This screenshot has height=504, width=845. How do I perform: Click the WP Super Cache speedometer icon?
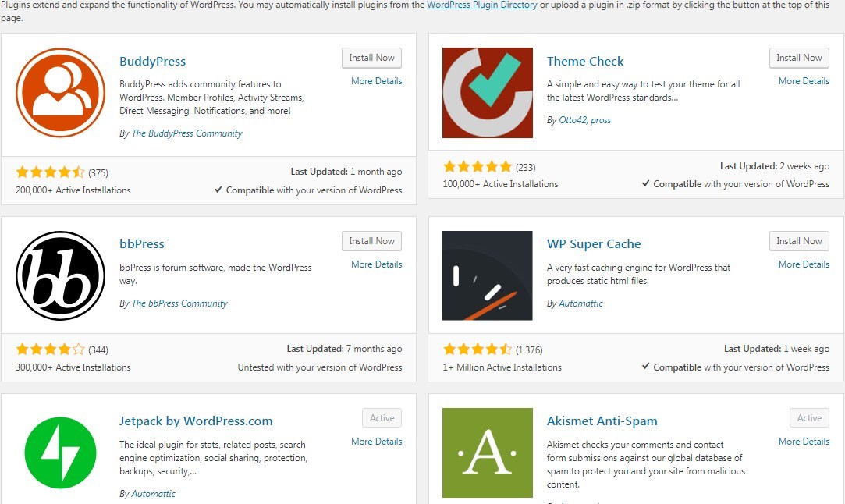(488, 275)
